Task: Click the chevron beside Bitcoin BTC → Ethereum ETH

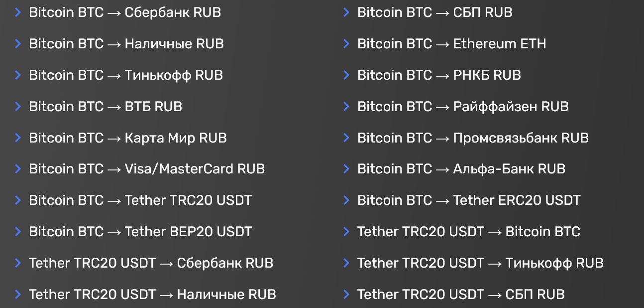Action: click(345, 43)
